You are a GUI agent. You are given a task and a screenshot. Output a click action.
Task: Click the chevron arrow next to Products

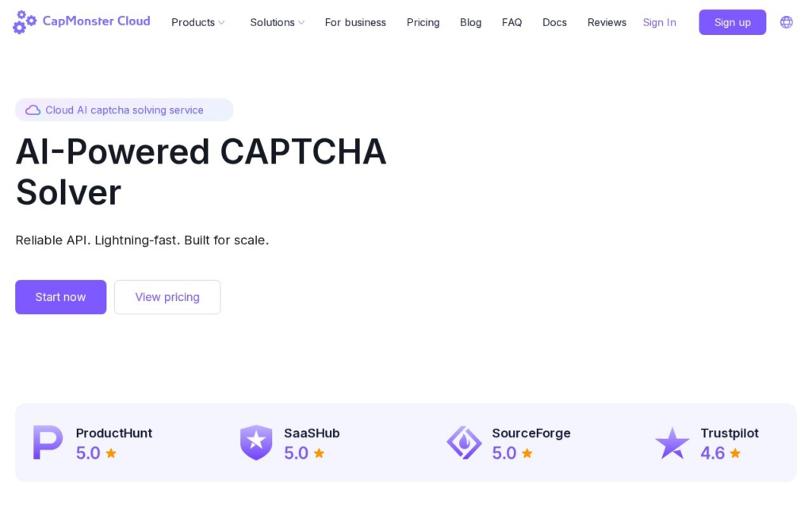pos(221,23)
